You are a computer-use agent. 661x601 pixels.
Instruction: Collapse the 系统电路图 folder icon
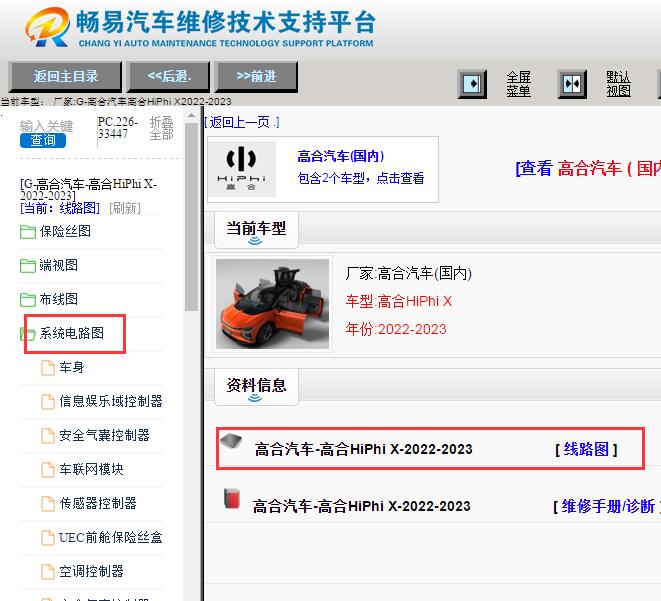coord(28,334)
